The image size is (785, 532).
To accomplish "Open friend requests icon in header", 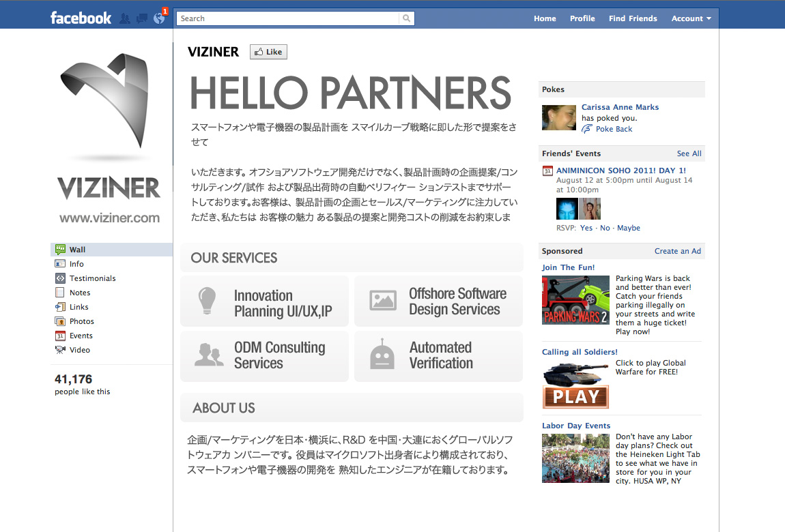I will coord(125,18).
